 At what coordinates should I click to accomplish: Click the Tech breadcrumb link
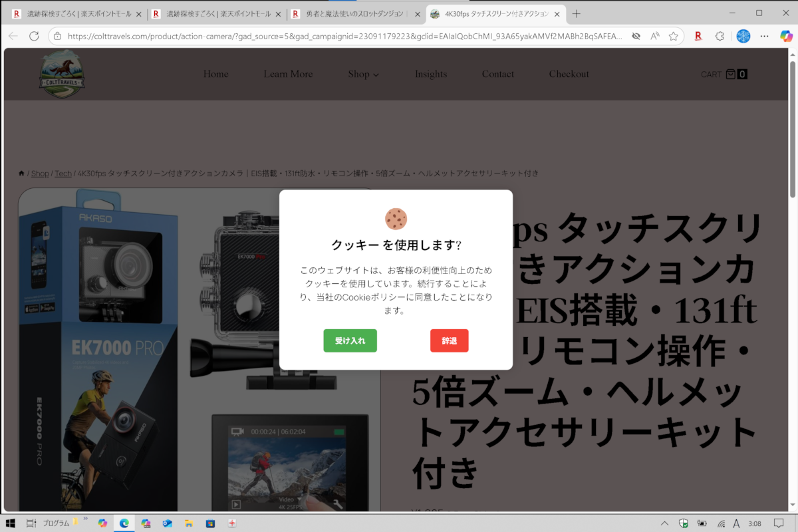(63, 174)
